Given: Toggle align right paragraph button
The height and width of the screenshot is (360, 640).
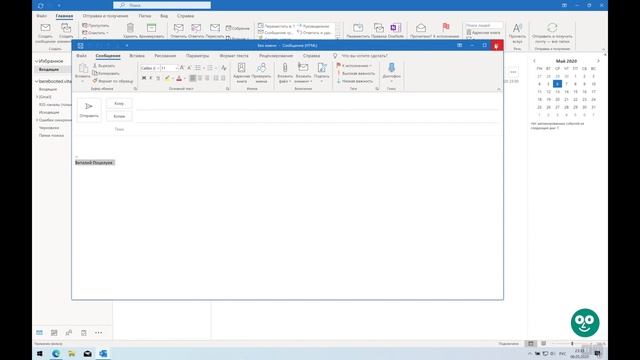Looking at the screenshot, I should [x=207, y=78].
